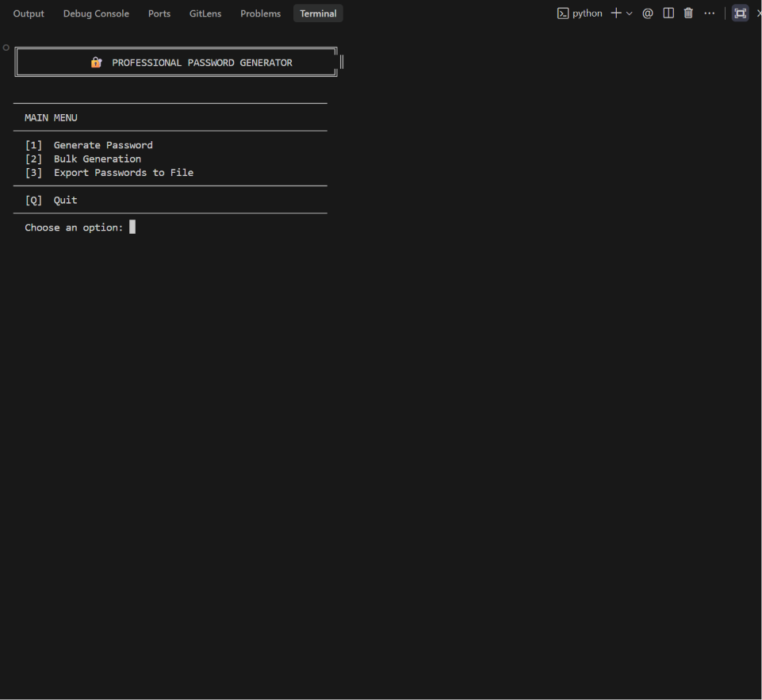Click the python terminal shell icon
Viewport: 762px width, 700px height.
(563, 13)
